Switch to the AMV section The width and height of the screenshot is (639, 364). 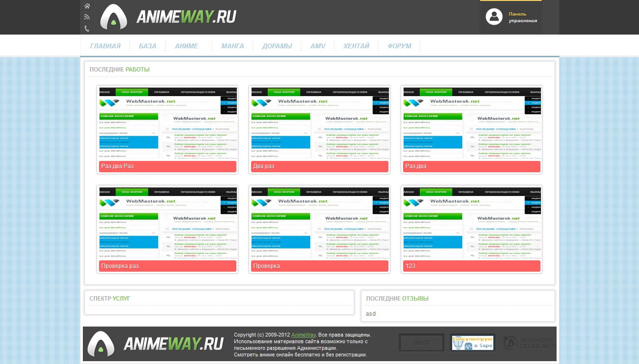click(318, 46)
